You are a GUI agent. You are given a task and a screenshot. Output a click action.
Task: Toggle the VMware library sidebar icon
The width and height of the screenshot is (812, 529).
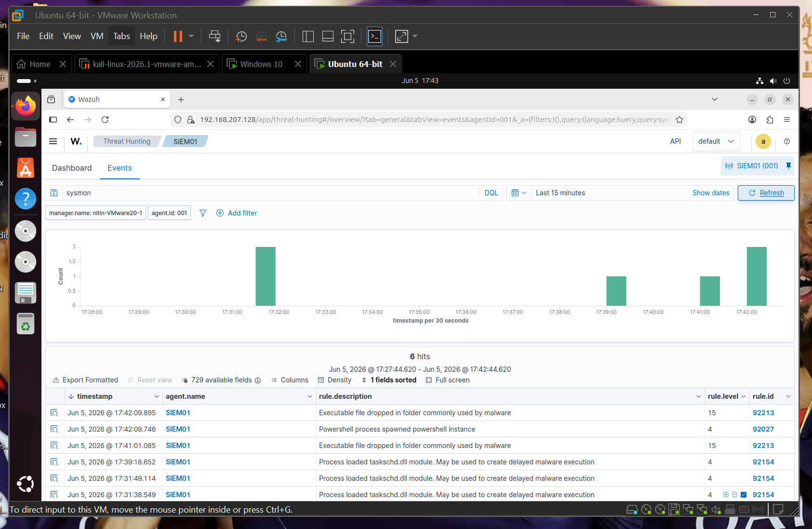(308, 36)
